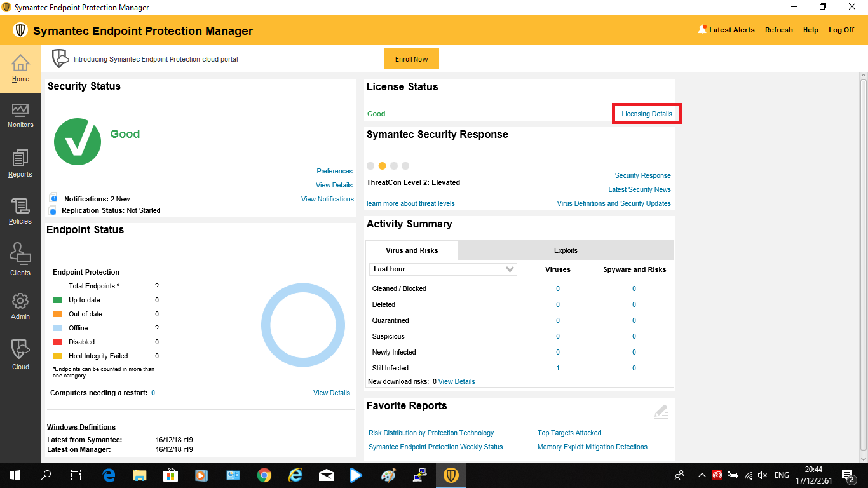Open the Cloud sidebar section

pos(20,355)
